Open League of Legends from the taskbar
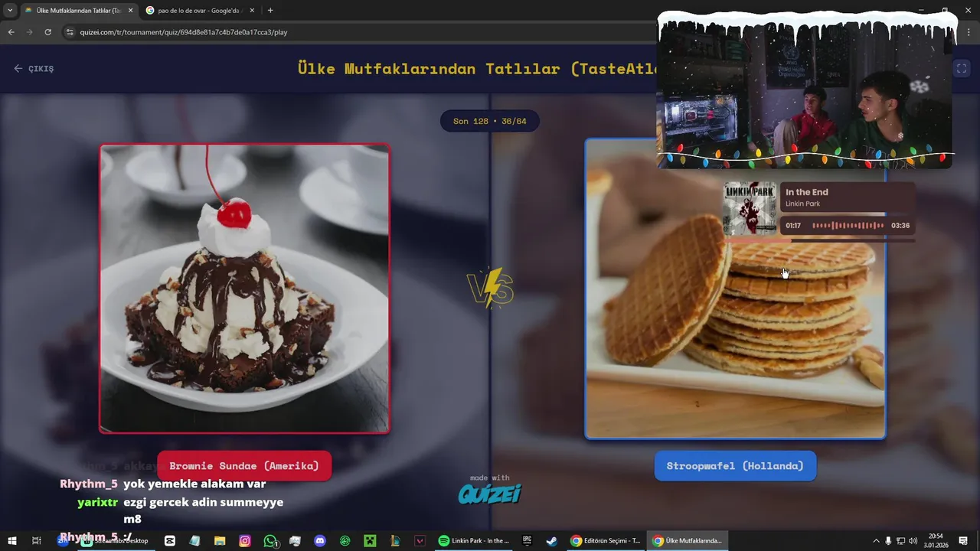Screen dimensions: 980x551 395,540
